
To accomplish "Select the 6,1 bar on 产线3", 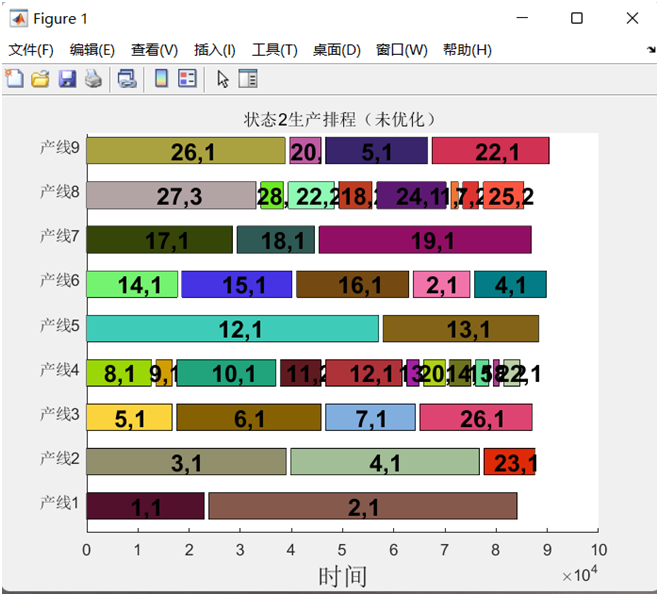I will (x=249, y=417).
